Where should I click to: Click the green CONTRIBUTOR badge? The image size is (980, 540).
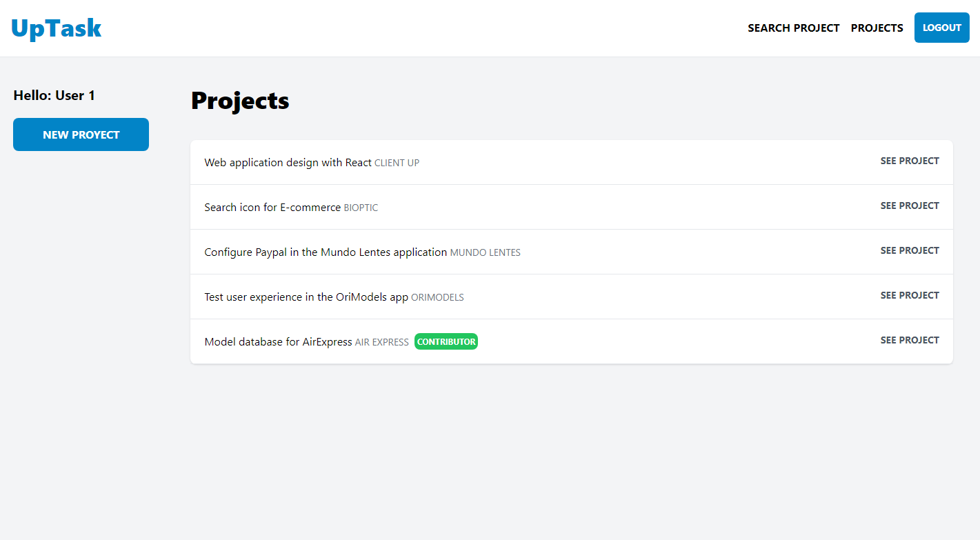[446, 341]
